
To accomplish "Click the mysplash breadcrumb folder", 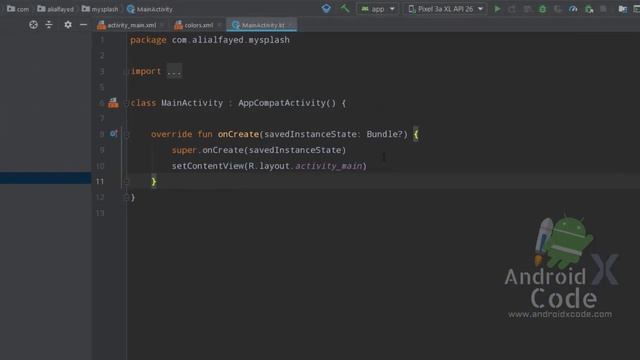I will 100,9.
